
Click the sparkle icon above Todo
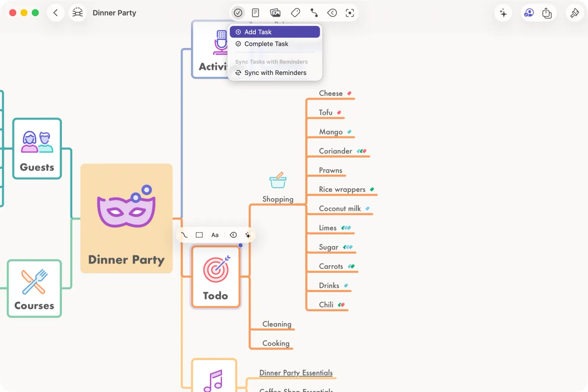point(248,235)
